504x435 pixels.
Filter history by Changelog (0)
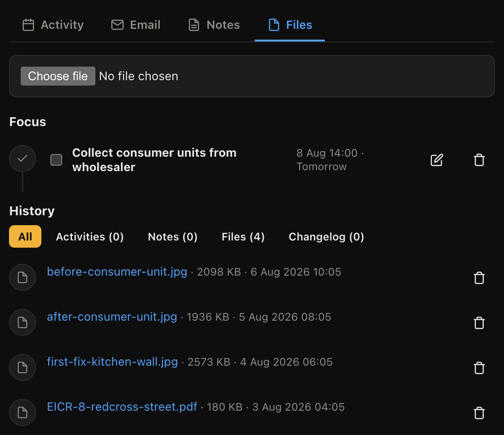point(326,236)
